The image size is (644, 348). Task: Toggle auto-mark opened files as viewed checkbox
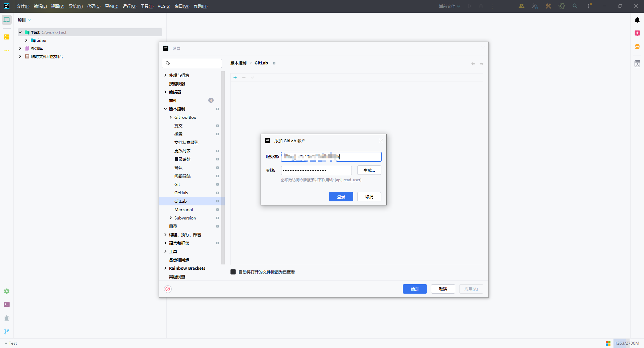pos(233,272)
